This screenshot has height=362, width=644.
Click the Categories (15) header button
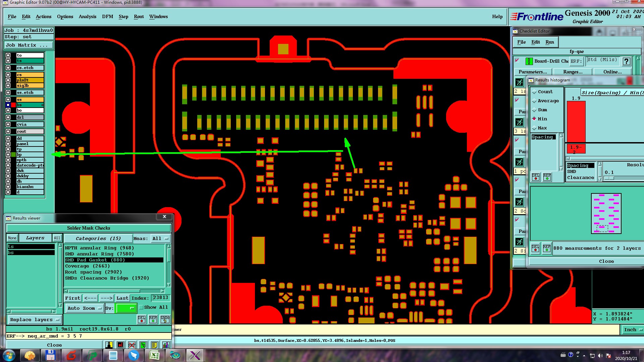coord(98,239)
